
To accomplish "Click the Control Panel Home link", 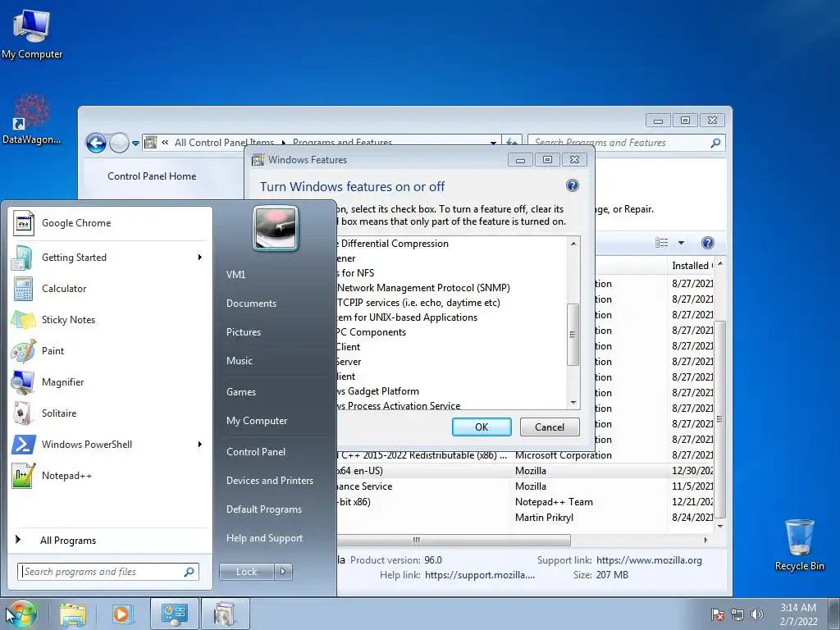I will [152, 176].
